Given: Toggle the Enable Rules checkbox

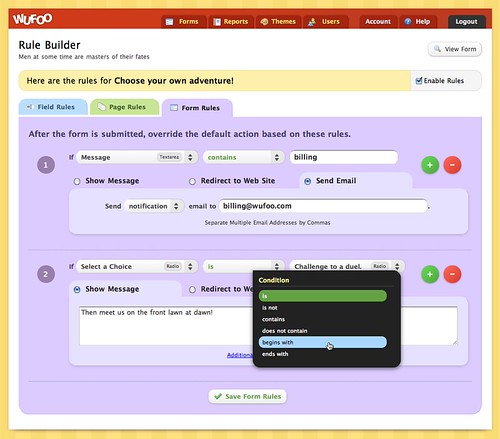Looking at the screenshot, I should (419, 81).
